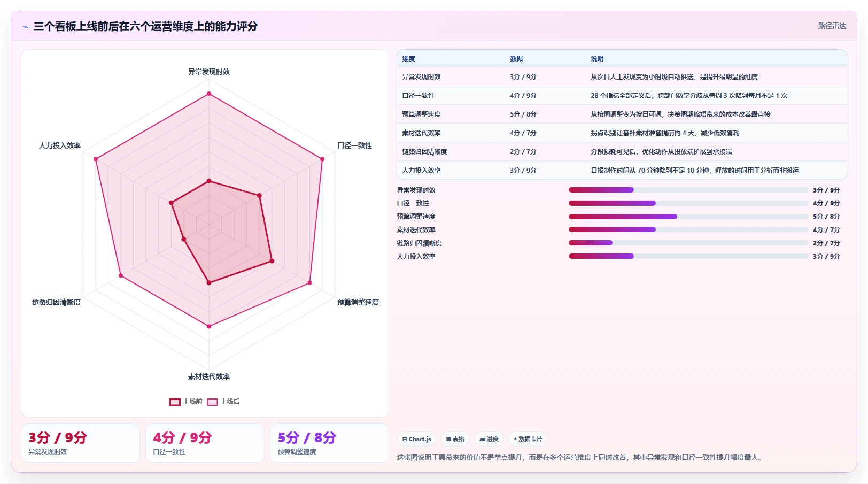The height and width of the screenshot is (484, 868).
Task: Click the 口径一致性 progress bar
Action: (688, 203)
